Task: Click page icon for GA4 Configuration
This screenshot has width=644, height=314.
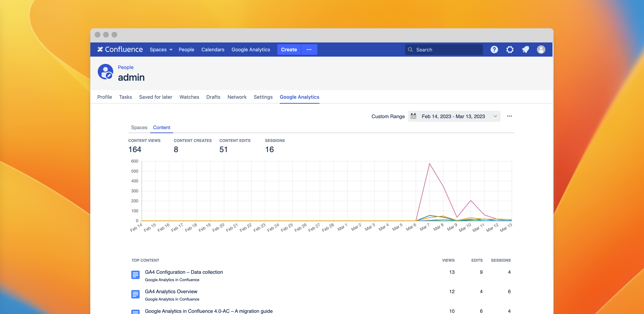Action: (135, 275)
